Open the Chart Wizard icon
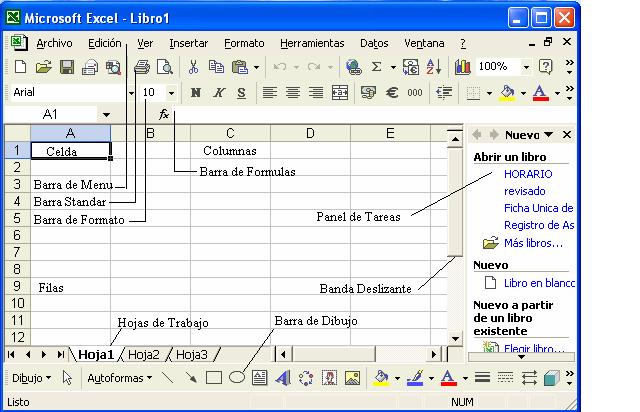This screenshot has height=412, width=640. [x=462, y=67]
